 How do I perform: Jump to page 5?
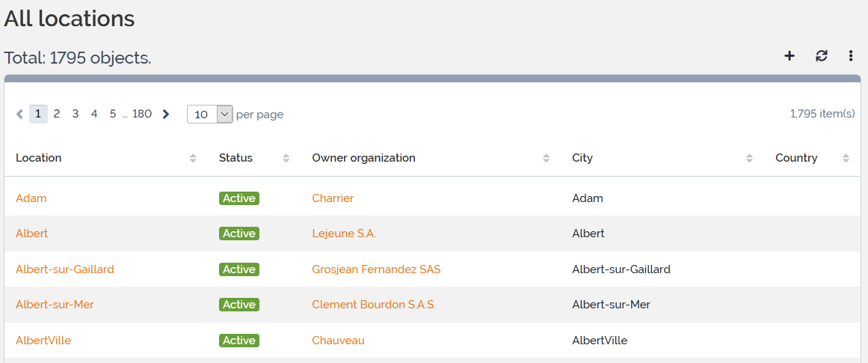113,114
